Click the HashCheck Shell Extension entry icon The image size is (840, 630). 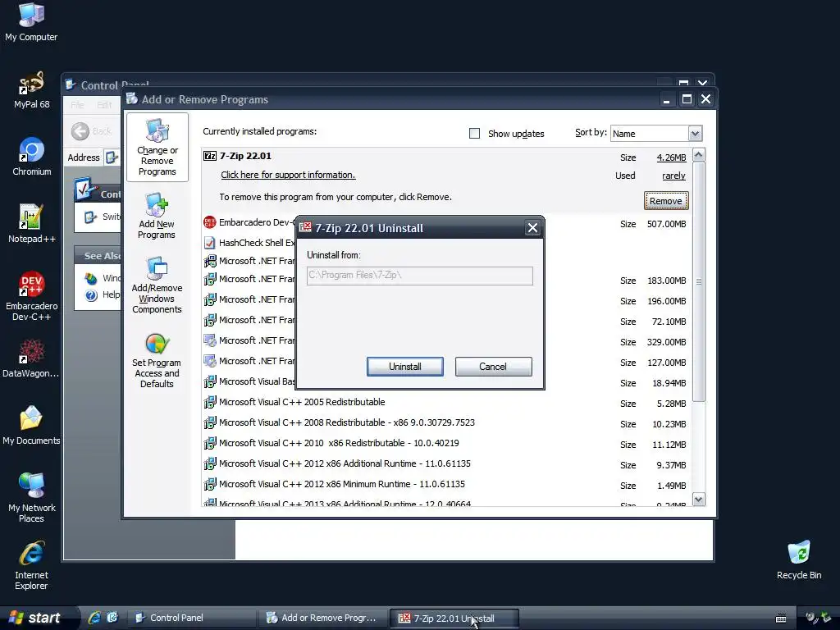209,243
